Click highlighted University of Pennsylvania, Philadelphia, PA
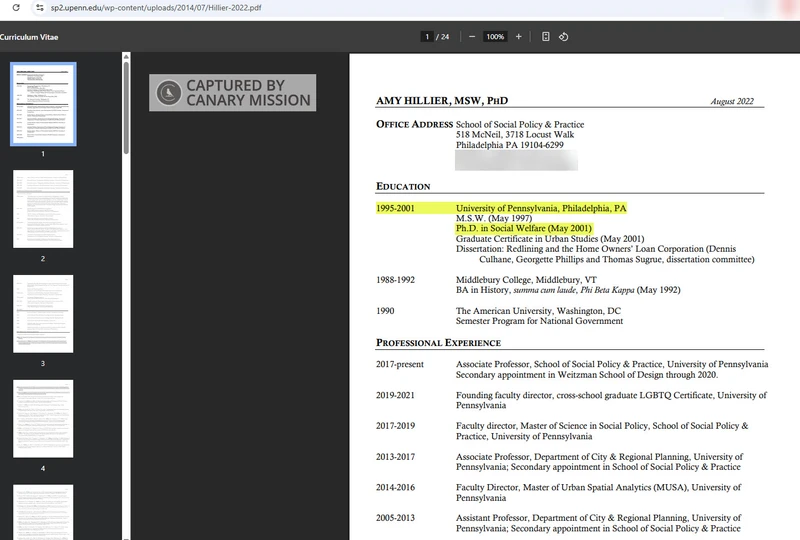The image size is (800, 540). click(x=541, y=208)
